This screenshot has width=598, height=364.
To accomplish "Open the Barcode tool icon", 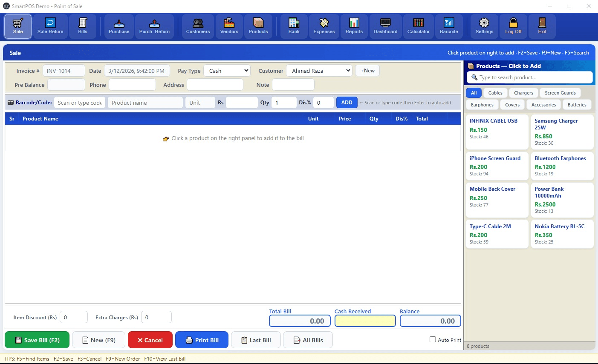I will pyautogui.click(x=449, y=26).
